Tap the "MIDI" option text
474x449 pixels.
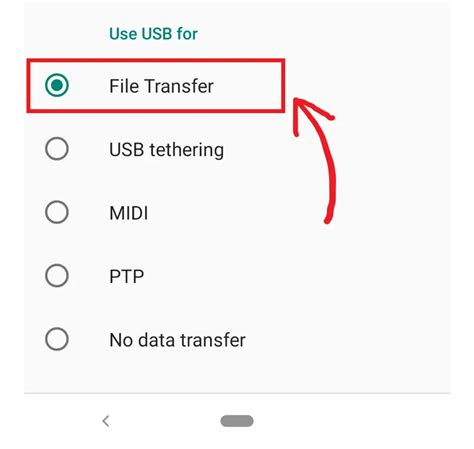click(129, 213)
